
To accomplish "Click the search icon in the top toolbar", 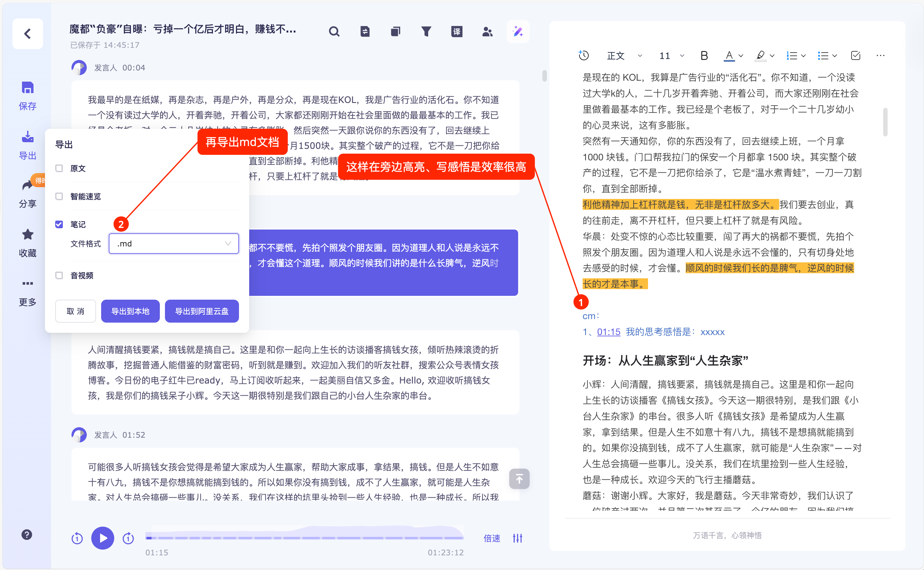I will tap(334, 32).
